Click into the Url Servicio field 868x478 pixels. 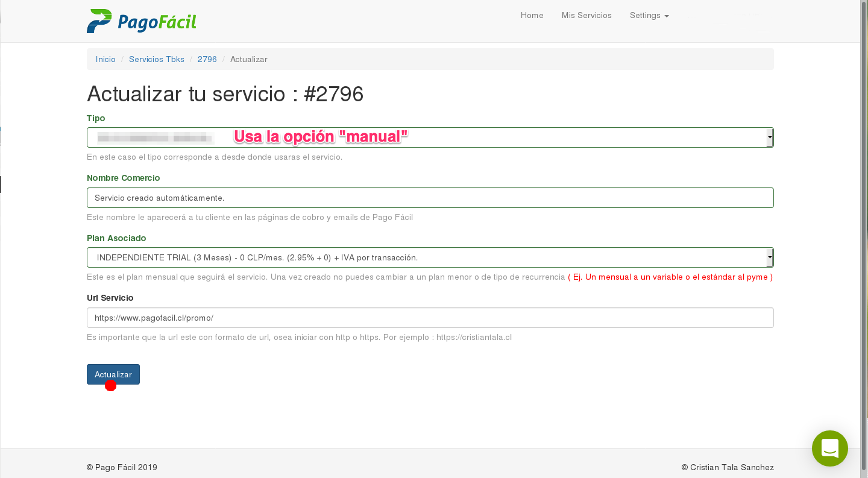tap(429, 318)
